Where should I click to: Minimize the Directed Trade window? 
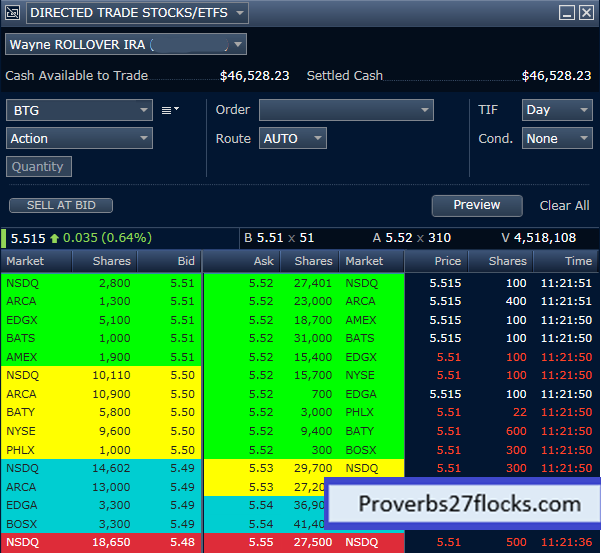(x=566, y=13)
